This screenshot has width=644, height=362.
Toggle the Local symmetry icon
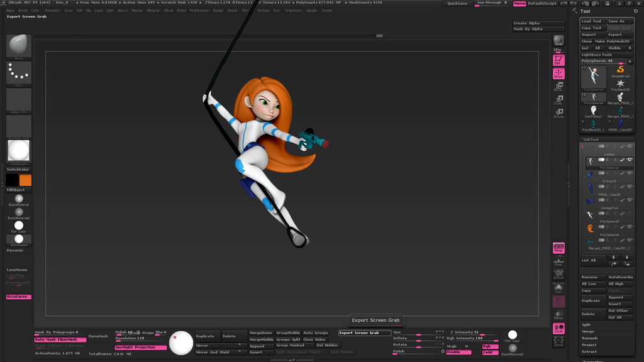click(x=558, y=328)
